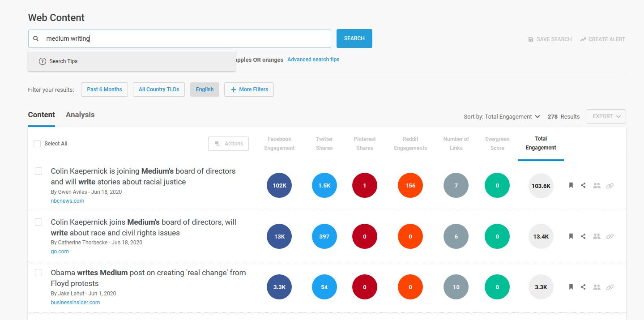Open the Sort by Total Engagement dropdown
The image size is (644, 320).
click(502, 117)
